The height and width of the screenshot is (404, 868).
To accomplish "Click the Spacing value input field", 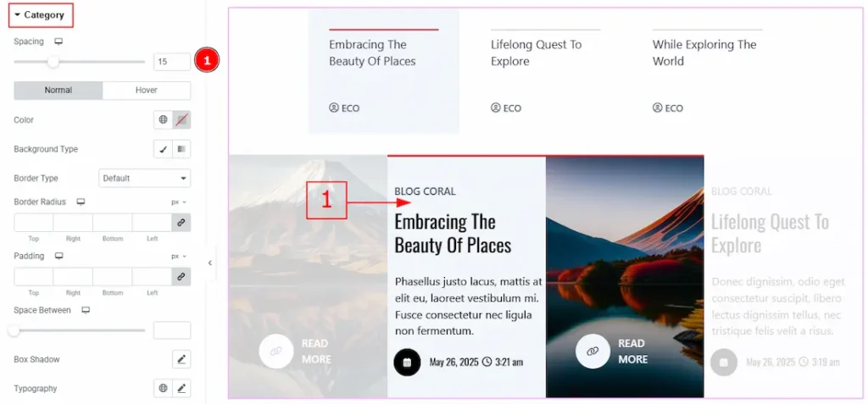I will click(171, 62).
